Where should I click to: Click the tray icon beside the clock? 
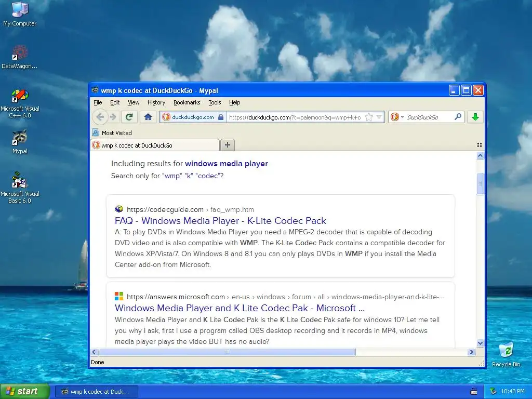coord(494,391)
